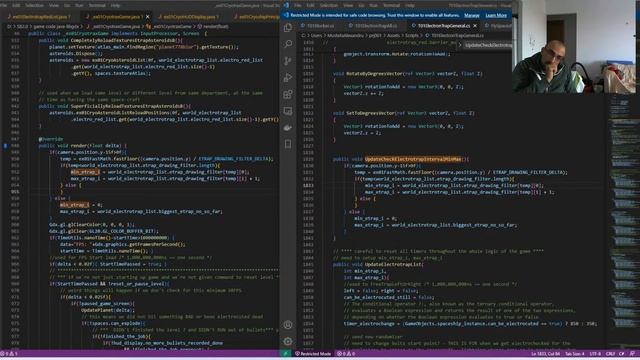
Task: Click Ln 1833 Col cursor position in the status bar
Action: [x=545, y=353]
